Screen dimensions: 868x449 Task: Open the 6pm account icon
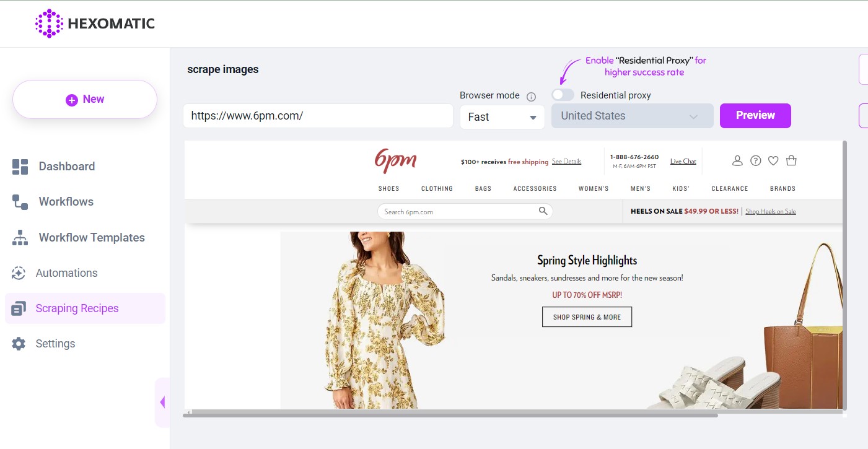point(737,160)
